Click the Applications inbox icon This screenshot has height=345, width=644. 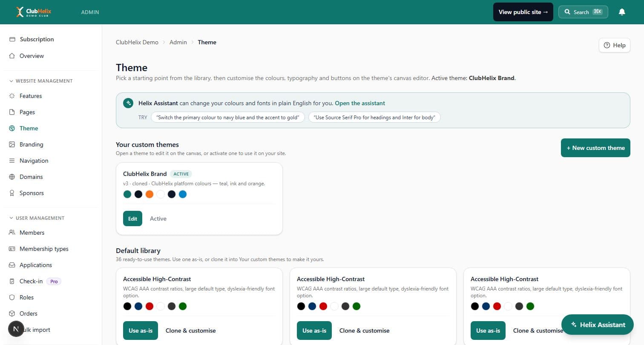12,265
